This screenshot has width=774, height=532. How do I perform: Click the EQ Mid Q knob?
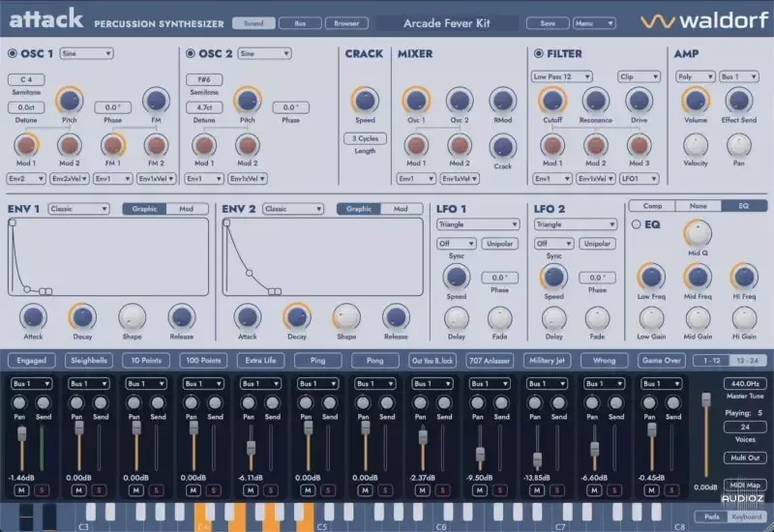pos(698,233)
